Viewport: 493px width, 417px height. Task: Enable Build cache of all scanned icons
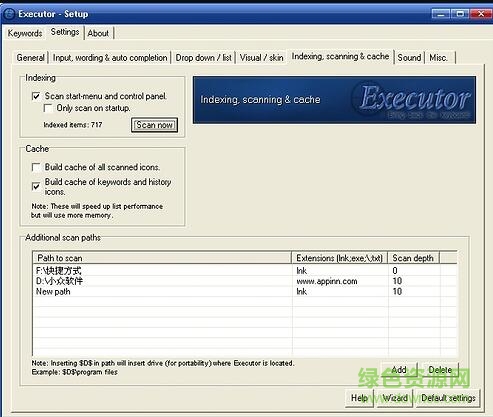[36, 167]
